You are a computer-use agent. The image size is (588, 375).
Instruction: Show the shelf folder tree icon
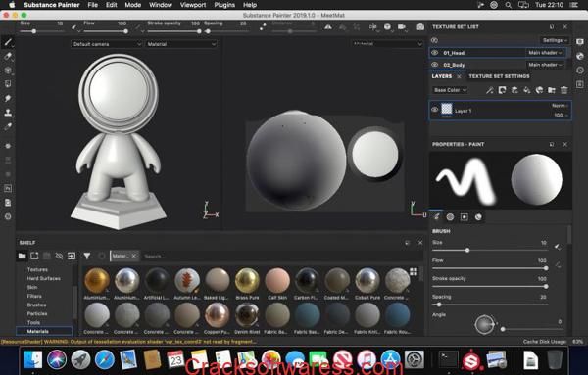point(23,256)
